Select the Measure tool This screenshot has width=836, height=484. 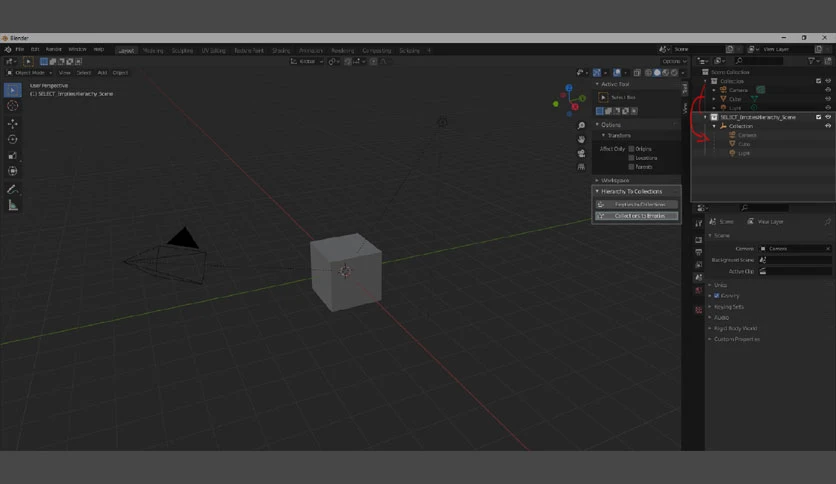point(13,205)
